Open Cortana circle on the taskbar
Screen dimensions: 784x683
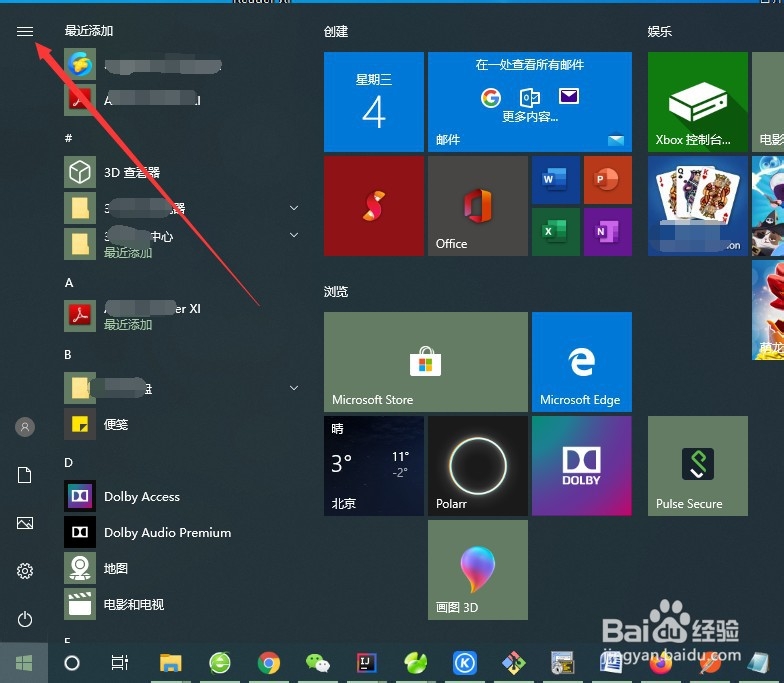click(72, 663)
